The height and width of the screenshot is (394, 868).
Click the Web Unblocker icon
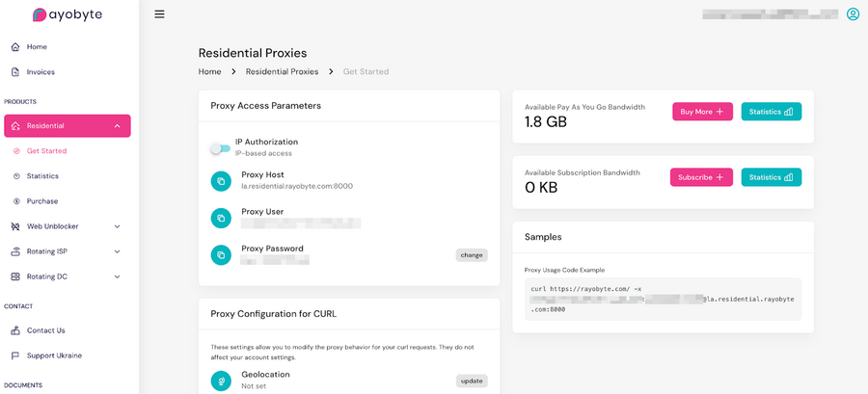[x=15, y=226]
